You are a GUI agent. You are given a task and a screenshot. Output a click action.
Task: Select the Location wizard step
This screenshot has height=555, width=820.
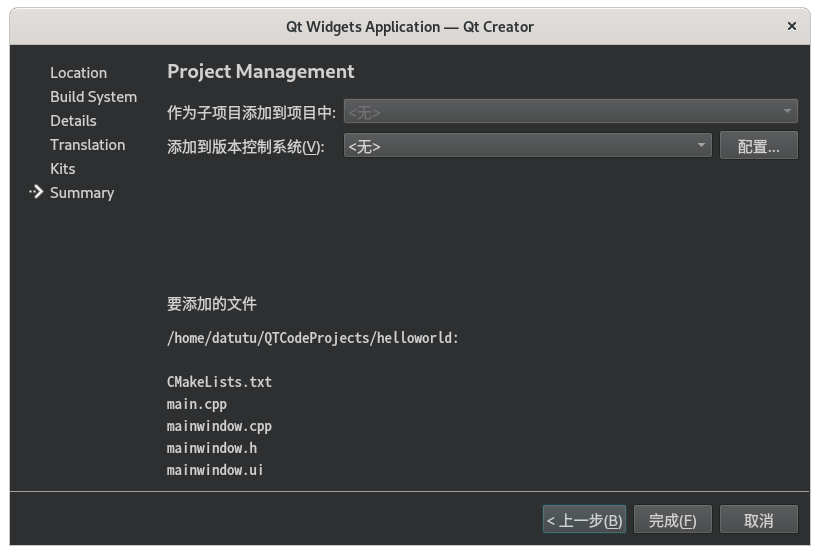[x=78, y=73]
